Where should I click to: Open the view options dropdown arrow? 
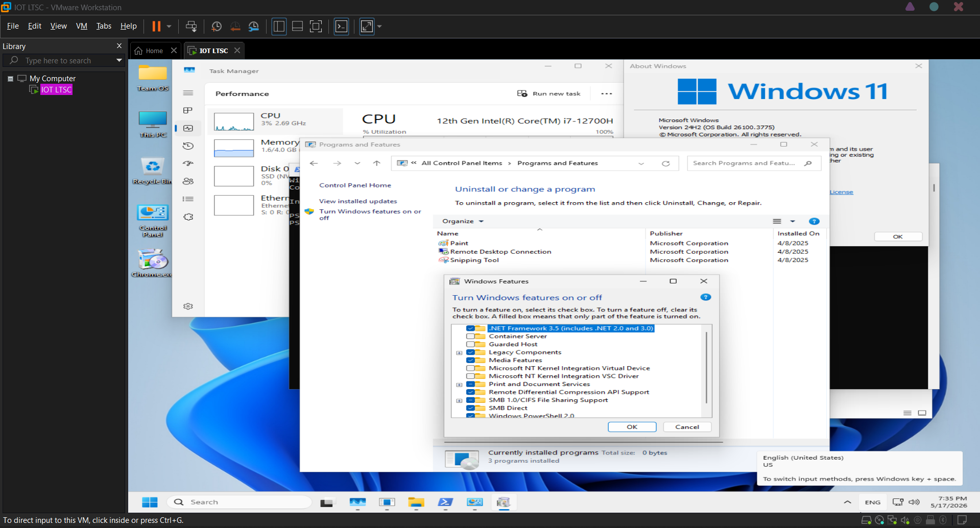click(x=793, y=221)
